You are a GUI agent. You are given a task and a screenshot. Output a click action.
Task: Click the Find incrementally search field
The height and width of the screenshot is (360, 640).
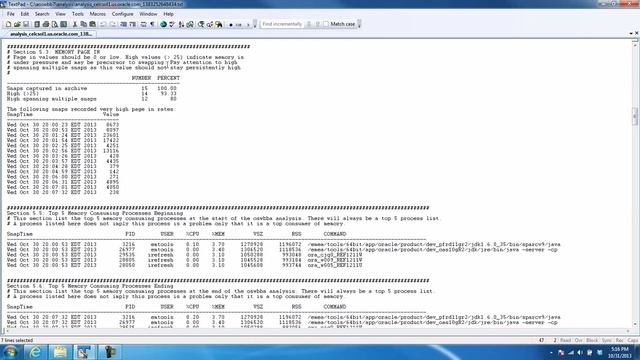[282, 24]
